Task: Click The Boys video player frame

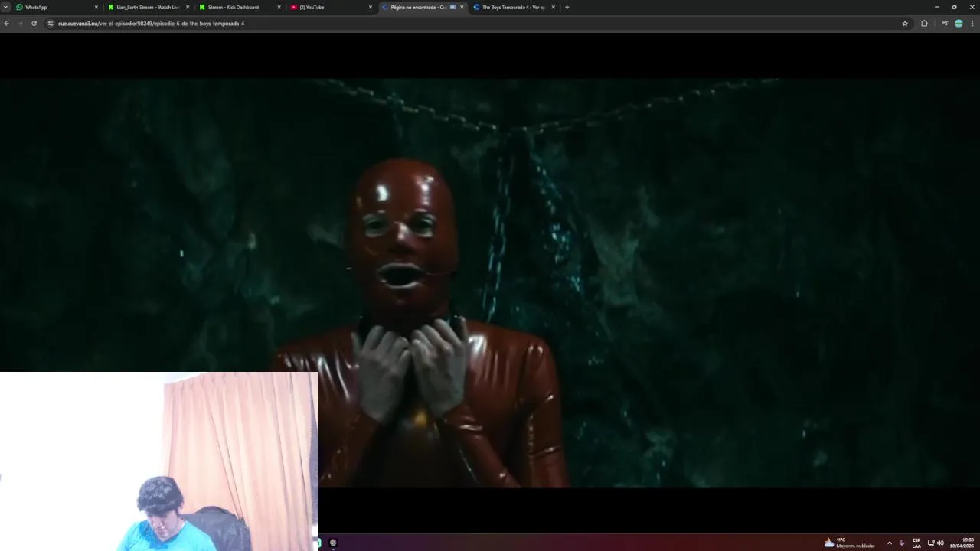Action: tap(490, 283)
